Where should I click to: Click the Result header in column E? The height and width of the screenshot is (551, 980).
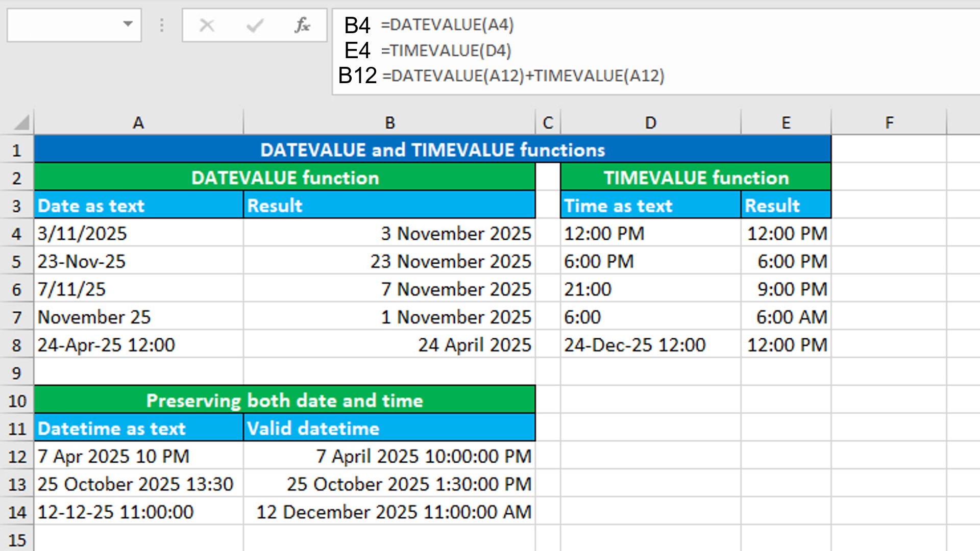[786, 206]
